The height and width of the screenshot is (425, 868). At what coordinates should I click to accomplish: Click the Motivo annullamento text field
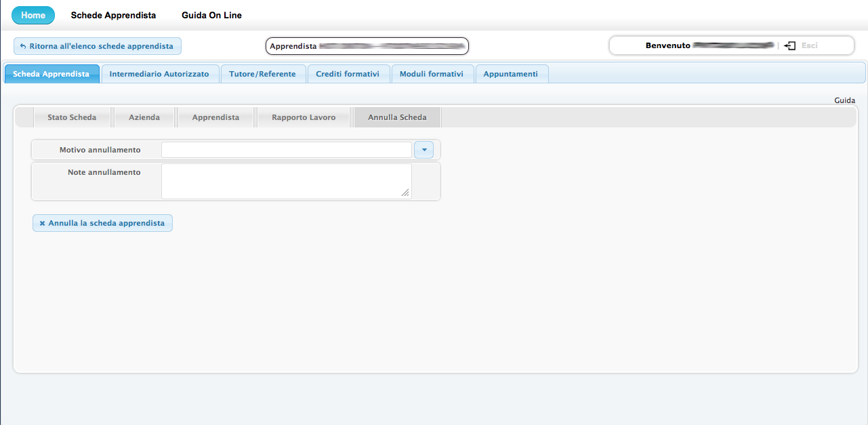(x=286, y=150)
